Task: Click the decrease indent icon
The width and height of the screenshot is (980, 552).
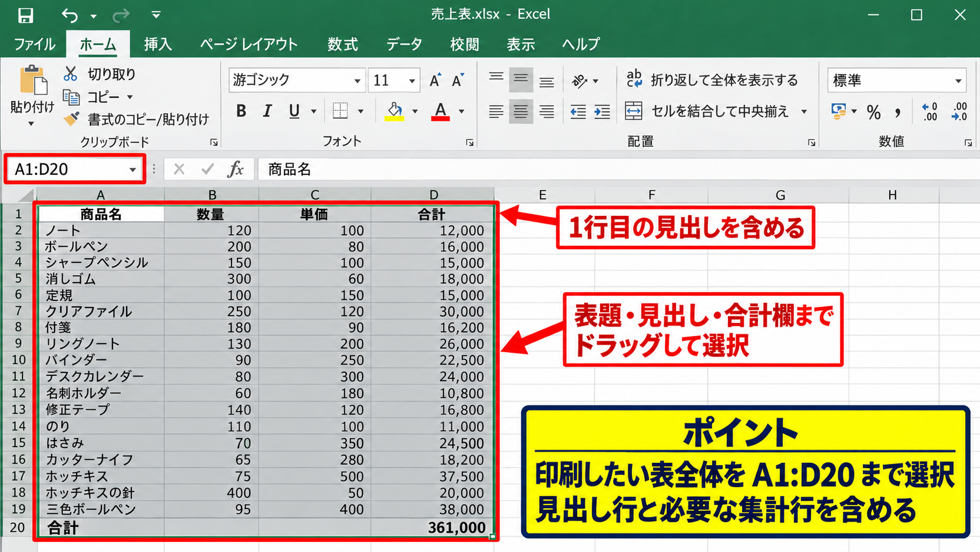Action: [579, 111]
